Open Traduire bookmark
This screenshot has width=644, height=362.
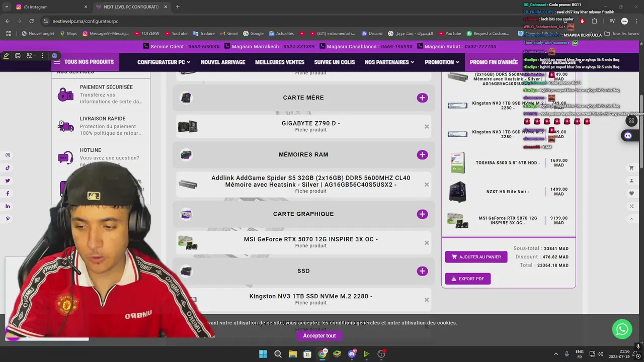203,34
